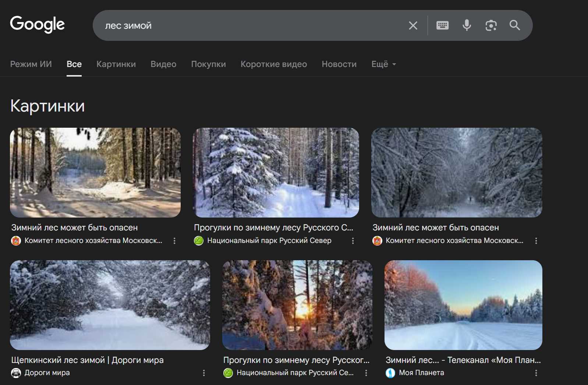
Task: Open the Зимний лес... Телеканал «Моя План... link
Action: point(463,360)
